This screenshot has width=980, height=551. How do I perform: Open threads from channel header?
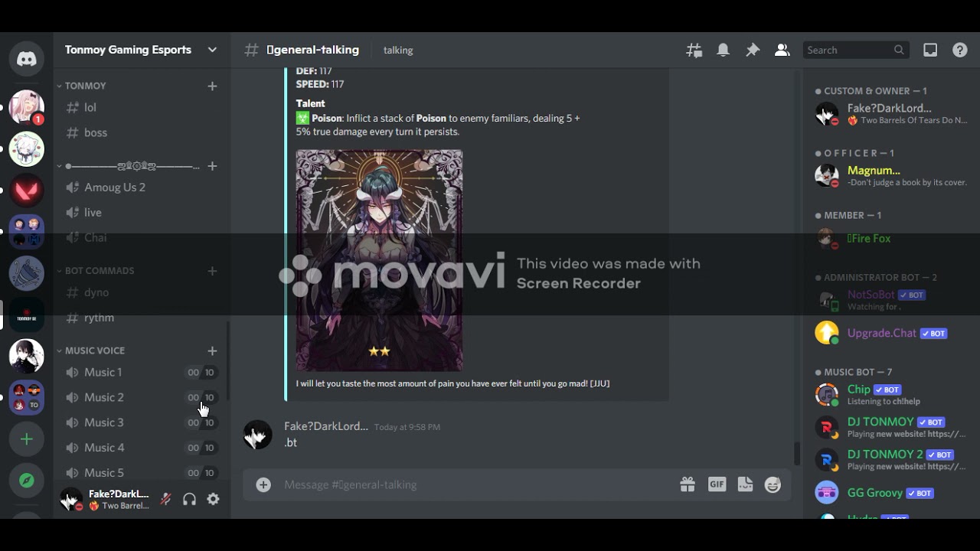tap(694, 50)
